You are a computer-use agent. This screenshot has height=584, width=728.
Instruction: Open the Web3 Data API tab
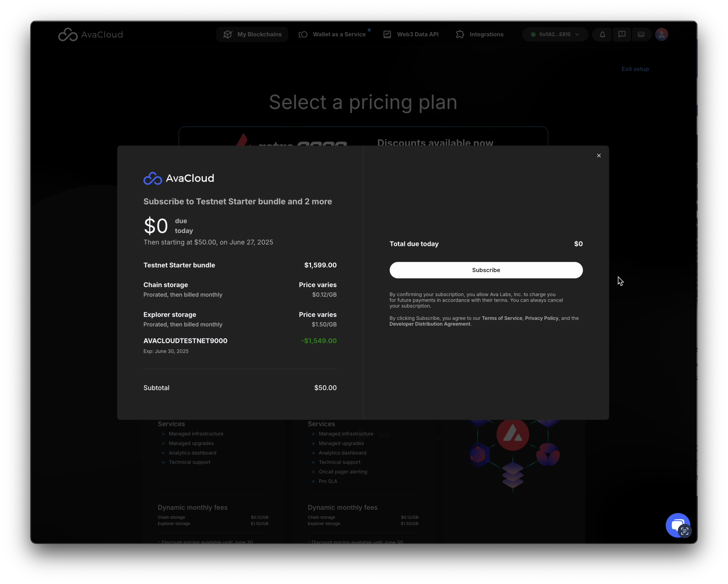(417, 34)
